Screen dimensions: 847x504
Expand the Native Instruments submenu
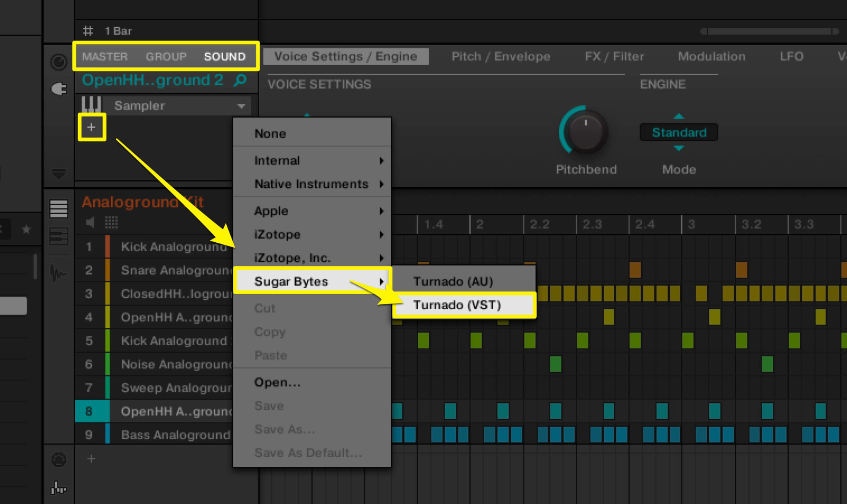tap(312, 184)
